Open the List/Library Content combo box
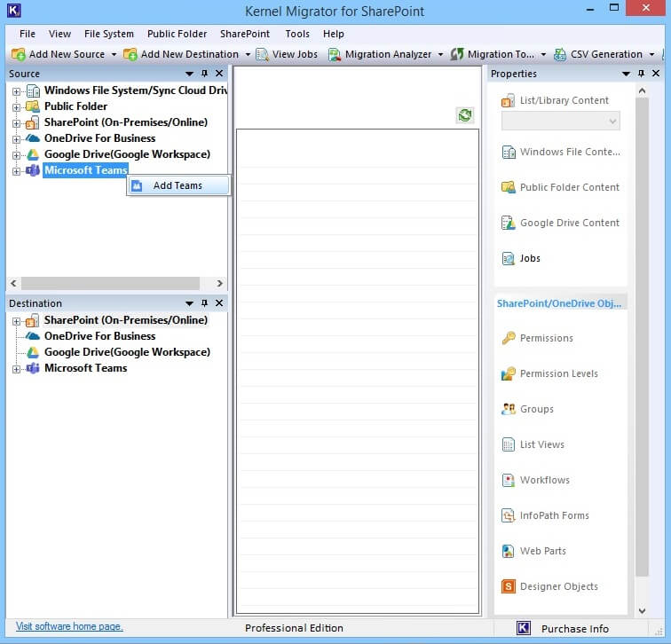This screenshot has width=671, height=644. click(x=561, y=121)
